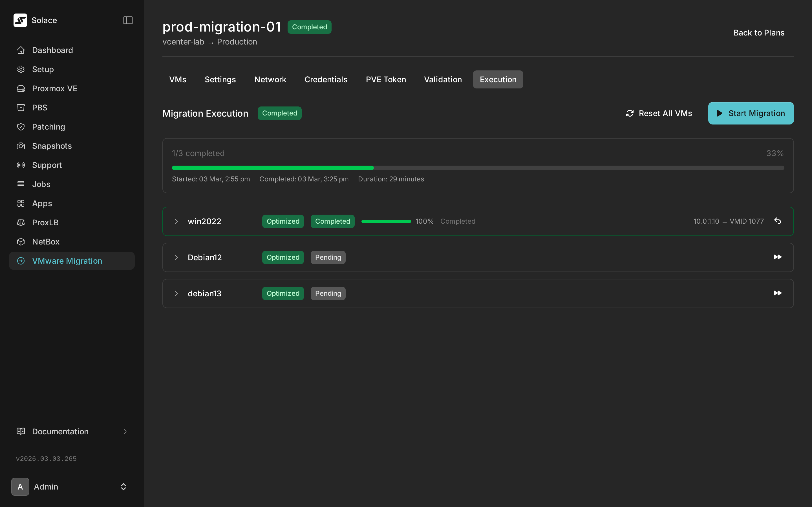Open Snapshots via its camera icon
Image resolution: width=812 pixels, height=507 pixels.
click(x=21, y=146)
